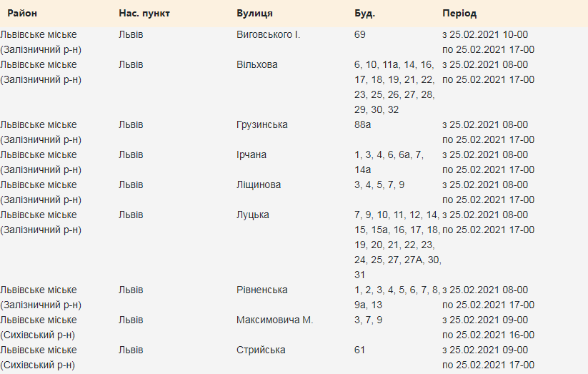Select the Ірчана street cell
The height and width of the screenshot is (374, 588).
pyautogui.click(x=253, y=154)
